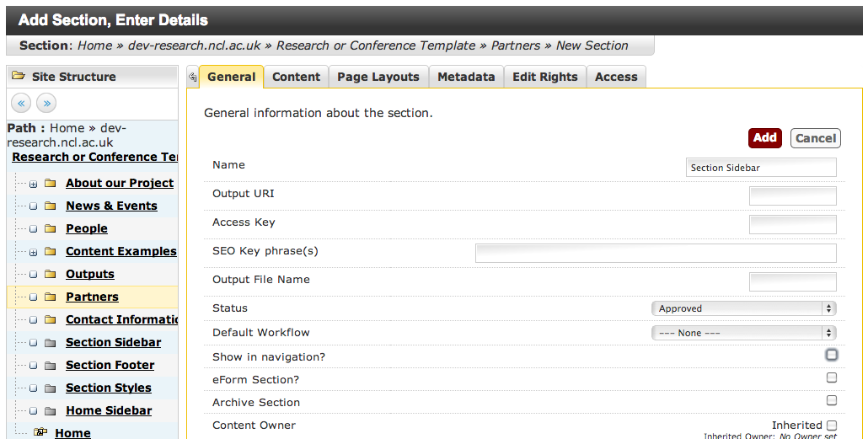868x439 pixels.
Task: Click the Cancel button
Action: coord(815,138)
